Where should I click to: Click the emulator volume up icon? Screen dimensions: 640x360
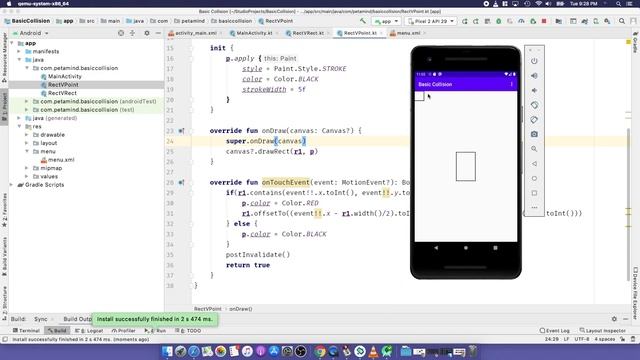tap(534, 76)
